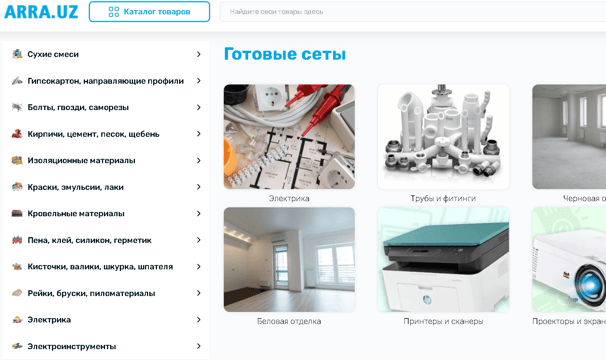Click the Болты, гвозди, саморезы icon
This screenshot has height=360, width=606.
(x=17, y=107)
